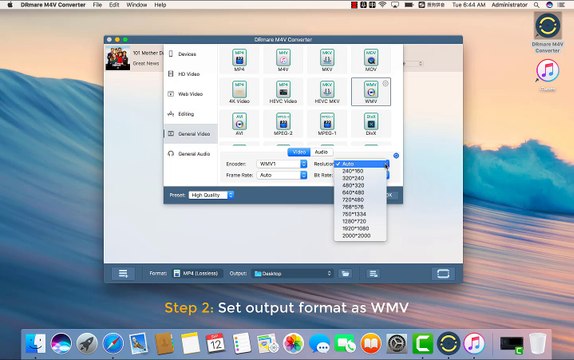Click the blue settings circle icon
574x360 pixels.
(x=396, y=156)
